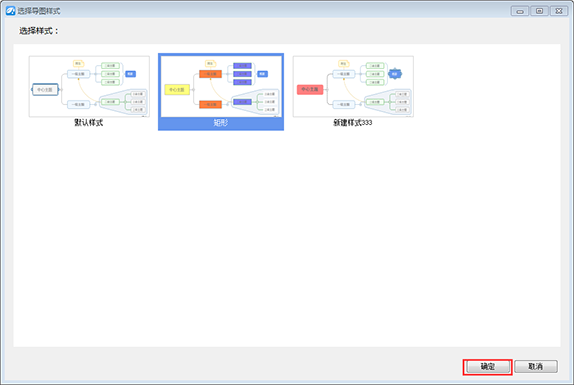Click the 选择样式: label
This screenshot has width=574, height=385.
(x=39, y=31)
